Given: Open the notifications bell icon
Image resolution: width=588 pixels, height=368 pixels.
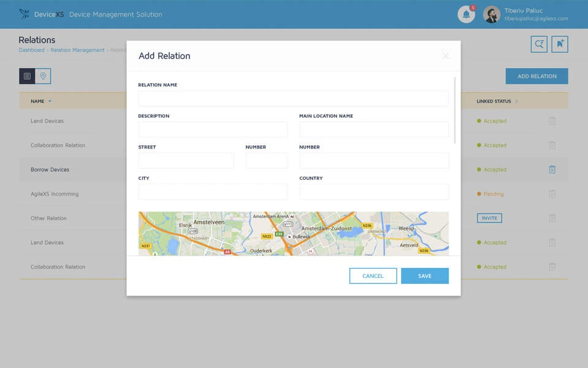Looking at the screenshot, I should pyautogui.click(x=466, y=15).
